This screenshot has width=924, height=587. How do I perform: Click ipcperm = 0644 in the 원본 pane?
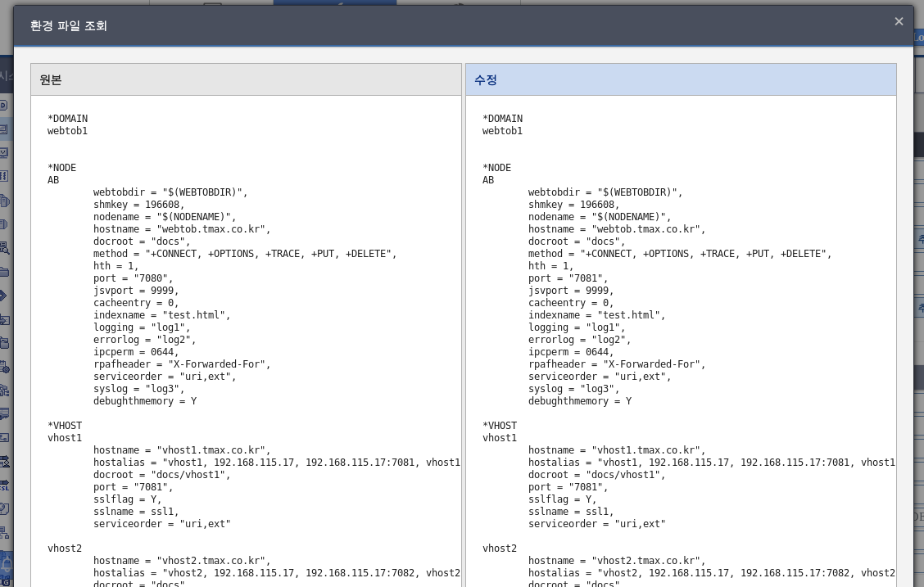click(135, 352)
